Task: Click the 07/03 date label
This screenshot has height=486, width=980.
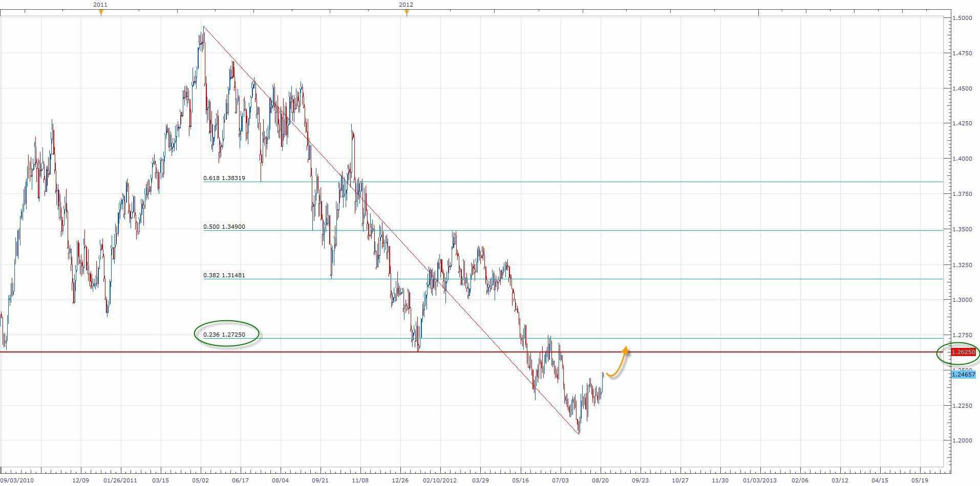Action: pyautogui.click(x=561, y=480)
